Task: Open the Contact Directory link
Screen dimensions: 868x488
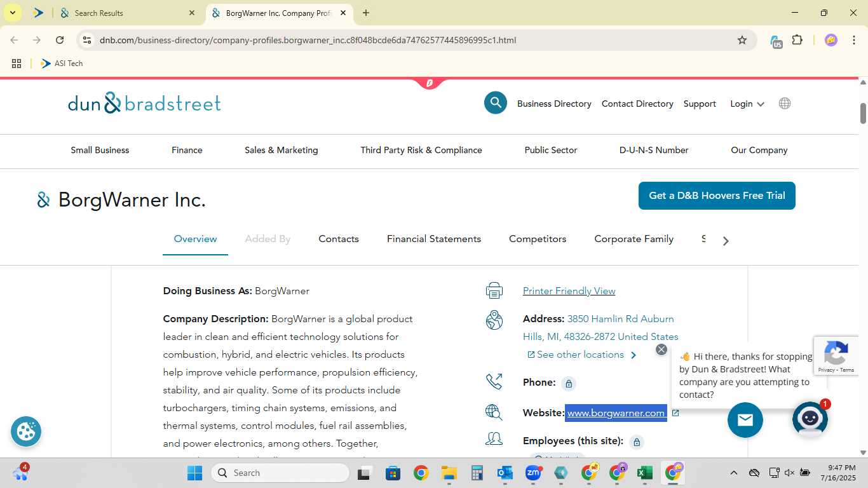Action: pyautogui.click(x=637, y=104)
